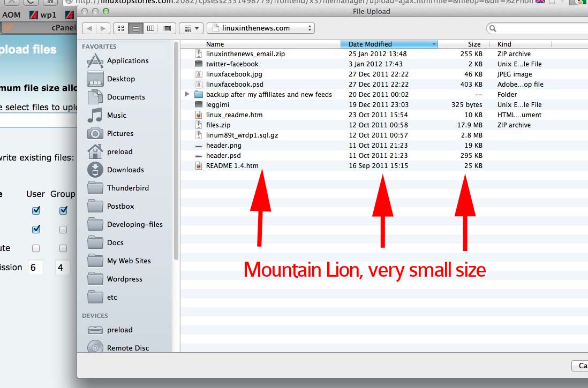This screenshot has width=588, height=388.
Task: Open Thunderbird folder in sidebar
Action: pyautogui.click(x=118, y=188)
